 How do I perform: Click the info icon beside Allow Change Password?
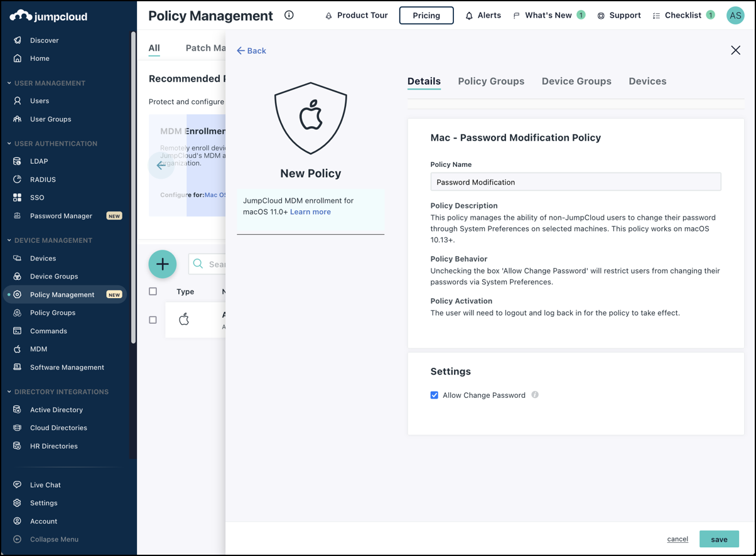tap(534, 395)
